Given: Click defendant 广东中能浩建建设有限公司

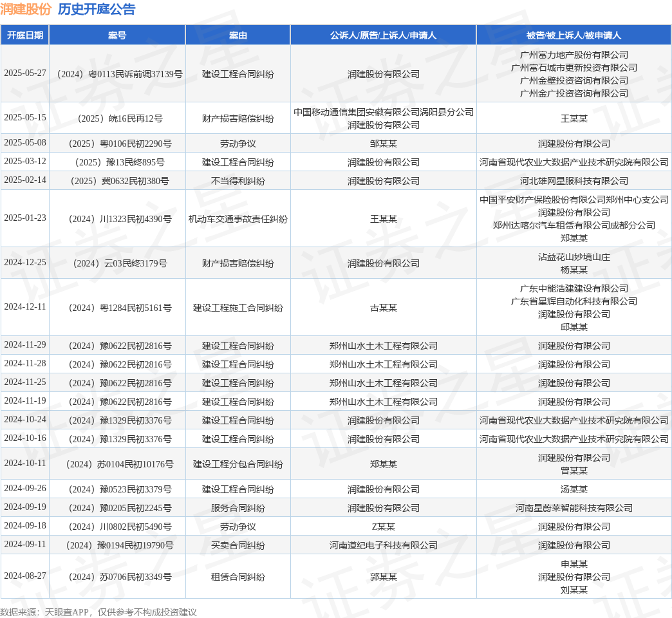Looking at the screenshot, I should (574, 288).
